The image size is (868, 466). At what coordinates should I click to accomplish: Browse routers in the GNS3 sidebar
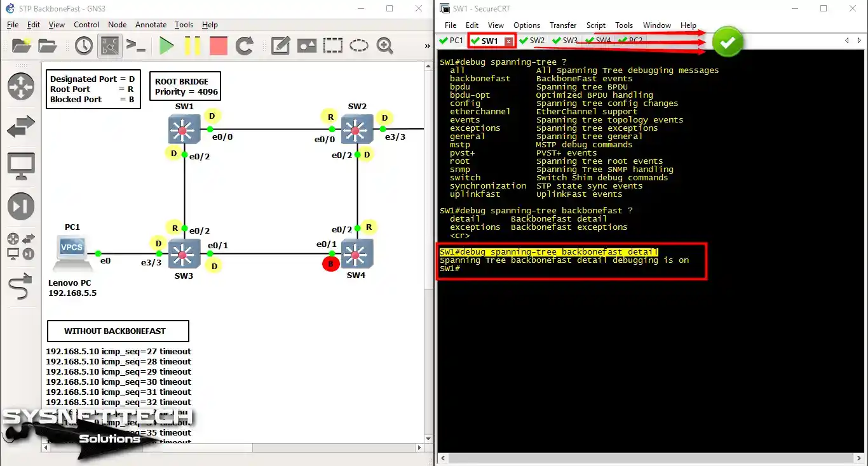pos(21,86)
